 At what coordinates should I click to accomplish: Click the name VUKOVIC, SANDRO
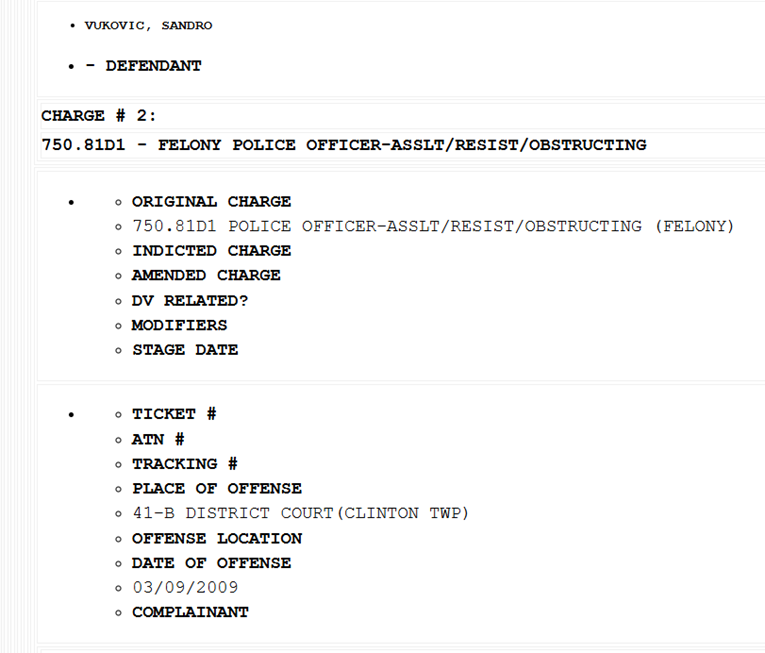click(x=148, y=26)
